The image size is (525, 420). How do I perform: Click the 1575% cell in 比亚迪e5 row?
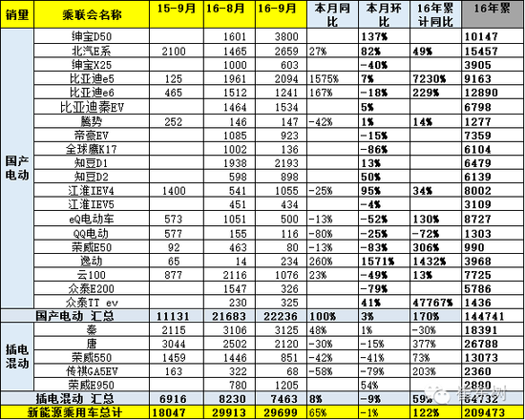coord(332,78)
